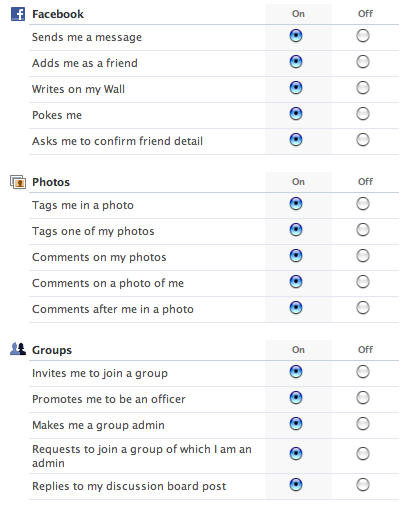This screenshot has height=508, width=405.
Task: Select On for 'Pokes me'
Action: (x=296, y=114)
